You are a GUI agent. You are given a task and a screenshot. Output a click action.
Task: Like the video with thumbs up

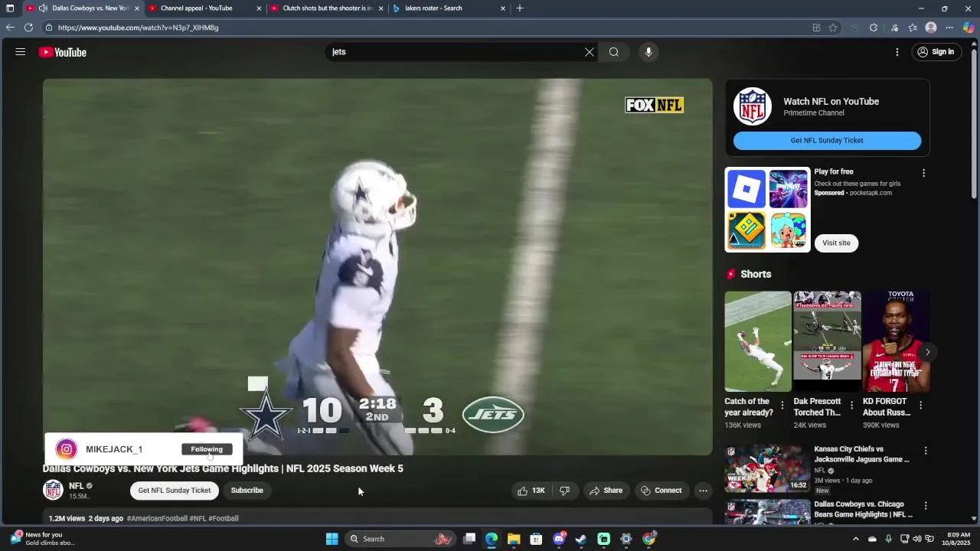click(x=531, y=491)
